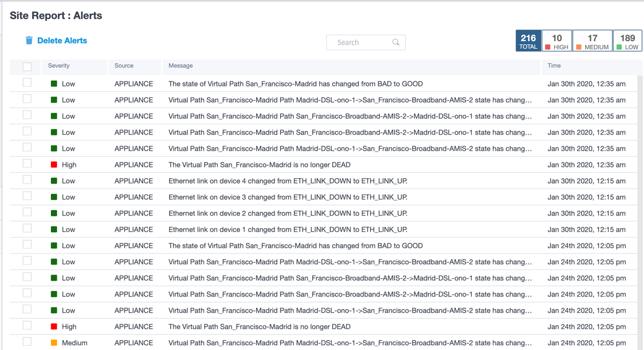Click the orange square in the Medium alert row
Screen dimensions: 644x350
54,342
